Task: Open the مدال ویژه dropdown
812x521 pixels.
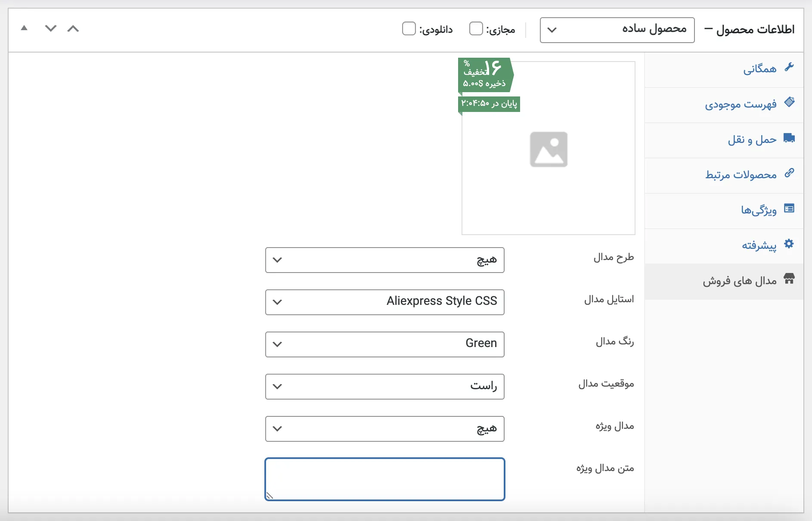Action: 385,429
